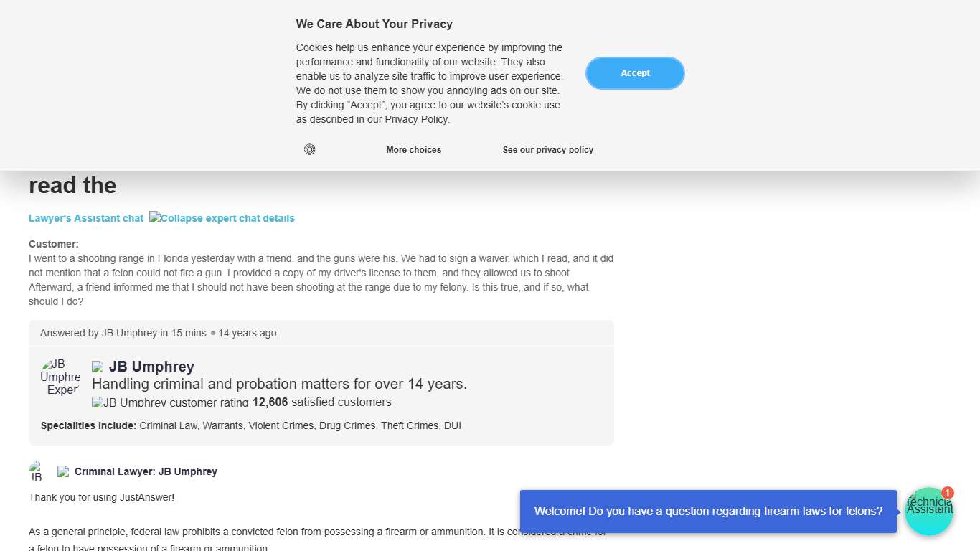The height and width of the screenshot is (551, 980).
Task: Click the 12,606 satisfied customers text
Action: pyautogui.click(x=322, y=402)
